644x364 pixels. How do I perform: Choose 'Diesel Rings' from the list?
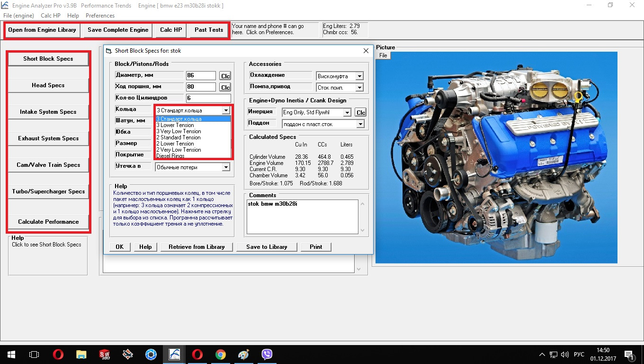[x=170, y=156]
